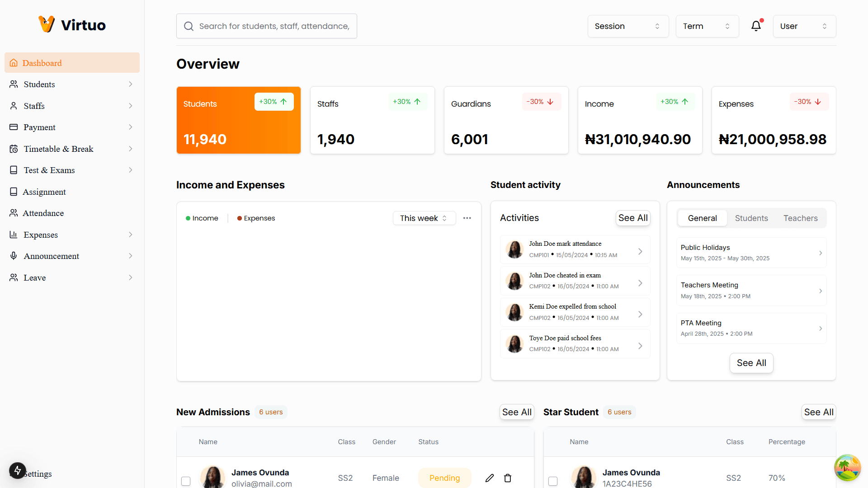Image resolution: width=868 pixels, height=488 pixels.
Task: Open the John Doe cheated in exam activity
Action: click(575, 281)
